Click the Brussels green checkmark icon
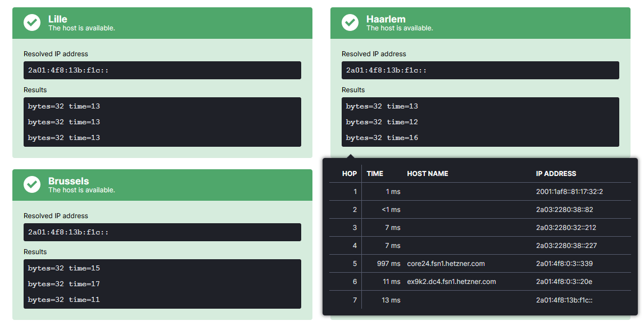 point(32,184)
